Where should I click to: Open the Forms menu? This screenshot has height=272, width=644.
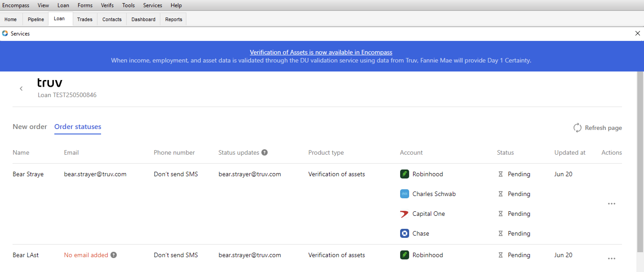[85, 5]
